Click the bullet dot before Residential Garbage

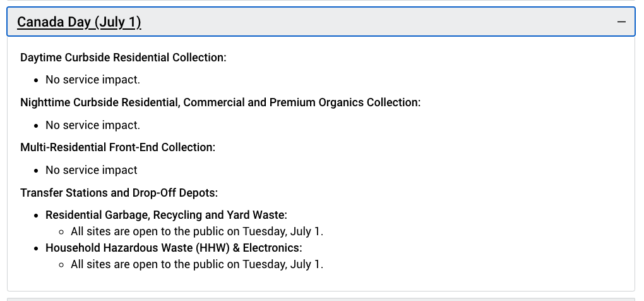(37, 216)
